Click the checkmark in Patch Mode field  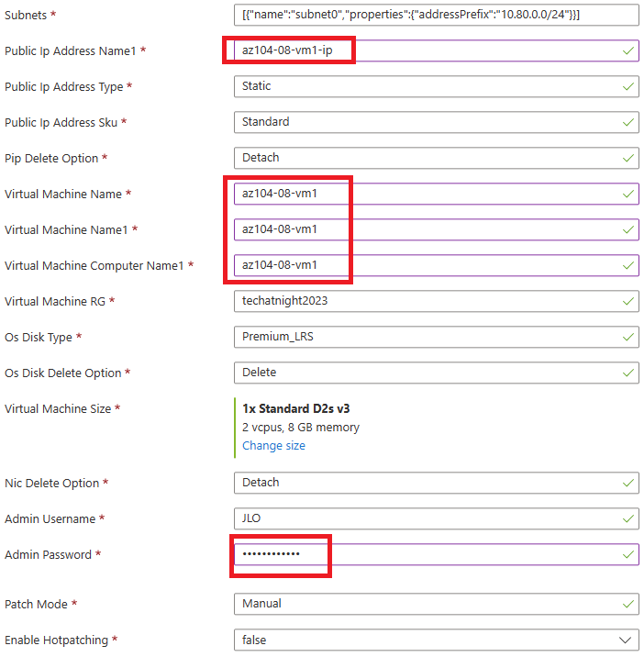(627, 604)
